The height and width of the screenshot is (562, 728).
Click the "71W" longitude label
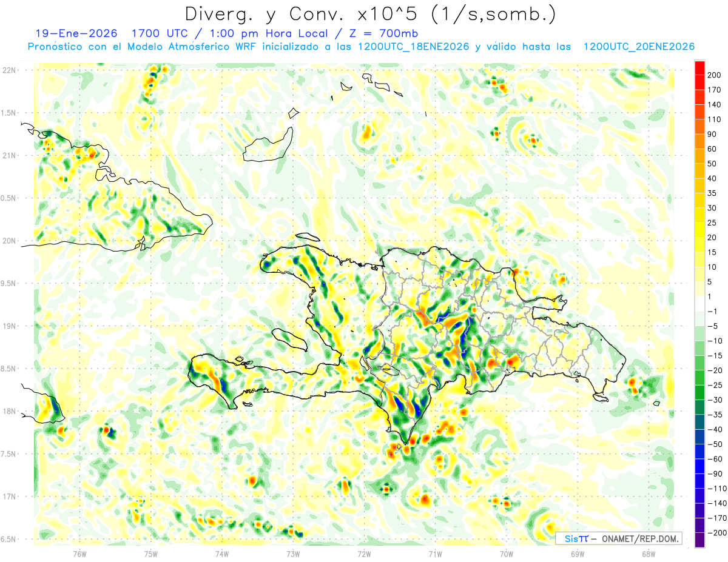pyautogui.click(x=435, y=554)
